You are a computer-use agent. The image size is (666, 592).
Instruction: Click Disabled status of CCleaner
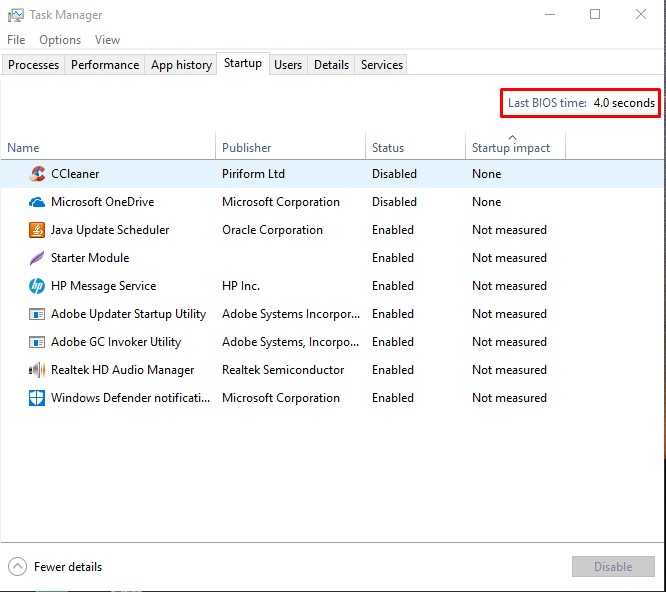394,174
